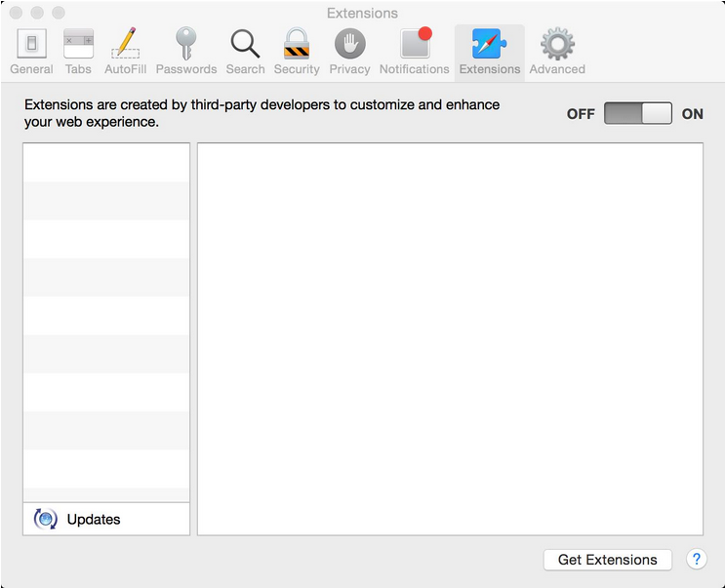This screenshot has width=725, height=588.
Task: Show Security settings padlock icon
Action: tap(297, 52)
